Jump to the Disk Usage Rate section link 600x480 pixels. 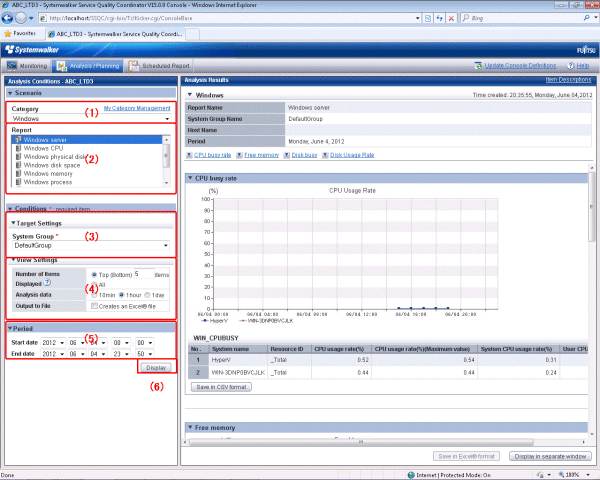point(352,155)
